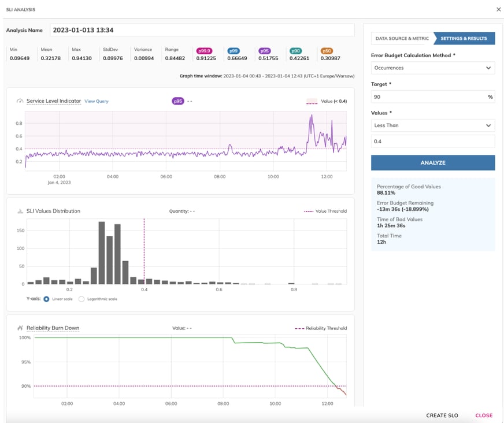This screenshot has width=504, height=423.
Task: Click the SLI Values Distribution title
Action: point(53,211)
